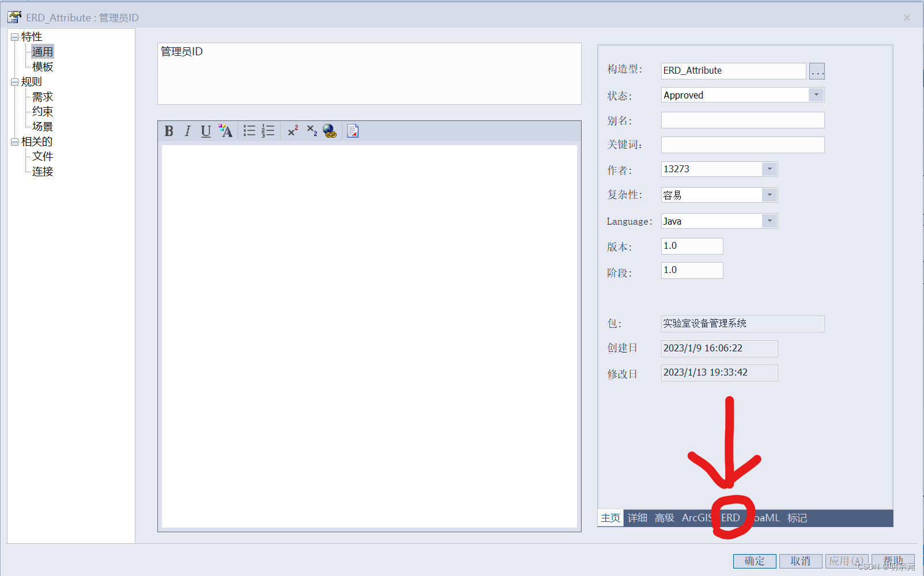
Task: Click the 取消 button
Action: tap(801, 561)
